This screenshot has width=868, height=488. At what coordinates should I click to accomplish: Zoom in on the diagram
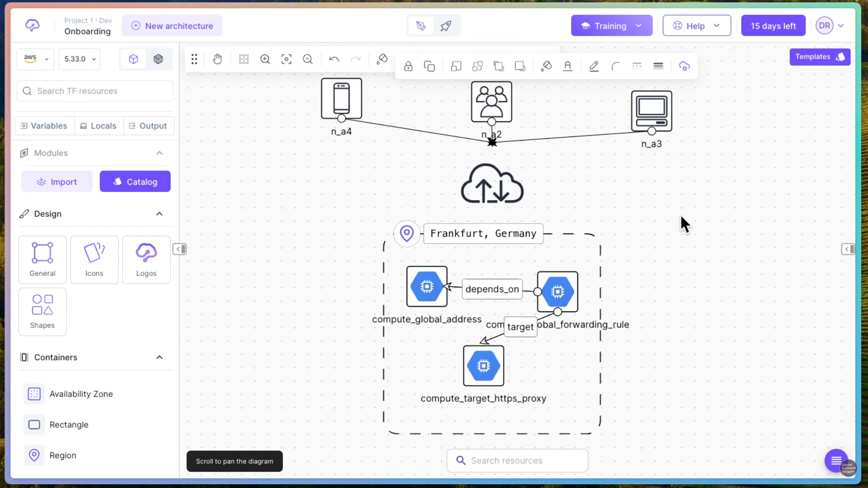pyautogui.click(x=265, y=59)
